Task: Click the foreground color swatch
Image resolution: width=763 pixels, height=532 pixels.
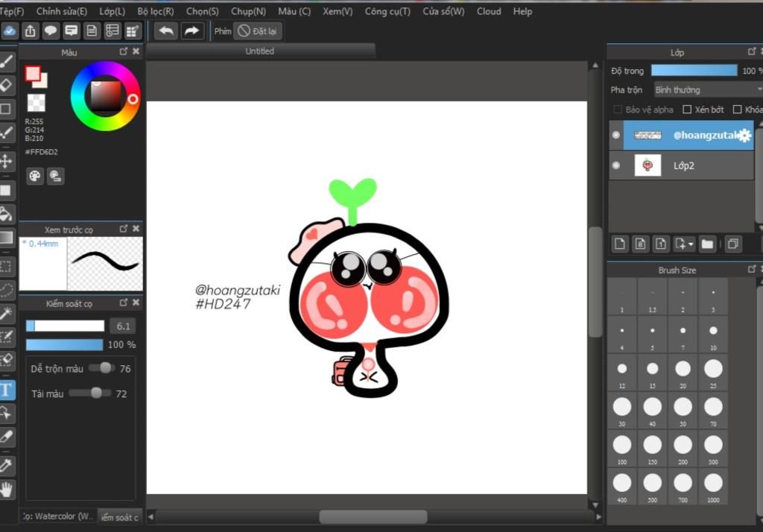Action: pos(33,74)
